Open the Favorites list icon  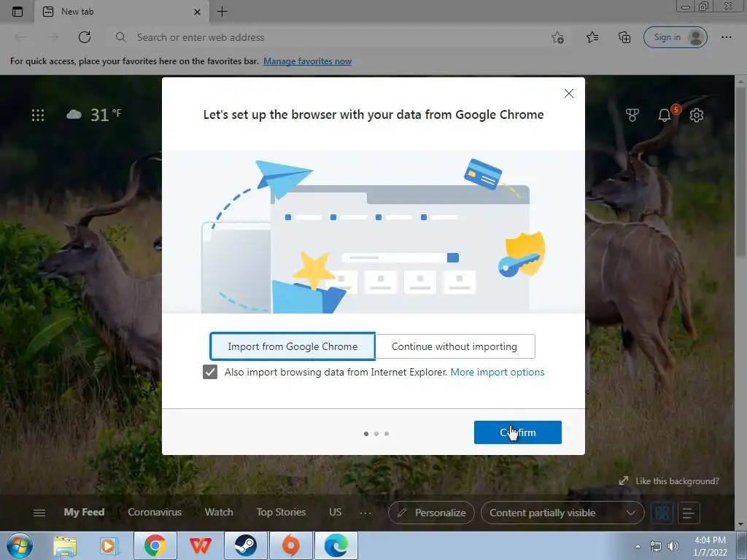tap(592, 37)
